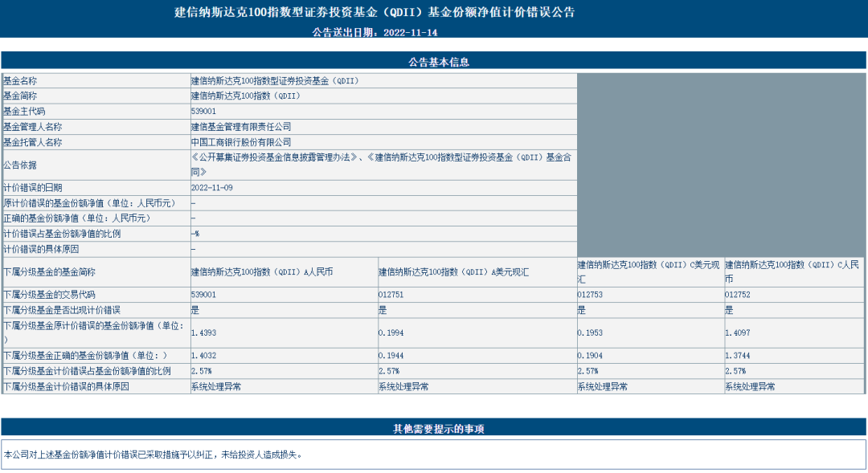
Task: Click the fund name value cell
Action: 383,81
